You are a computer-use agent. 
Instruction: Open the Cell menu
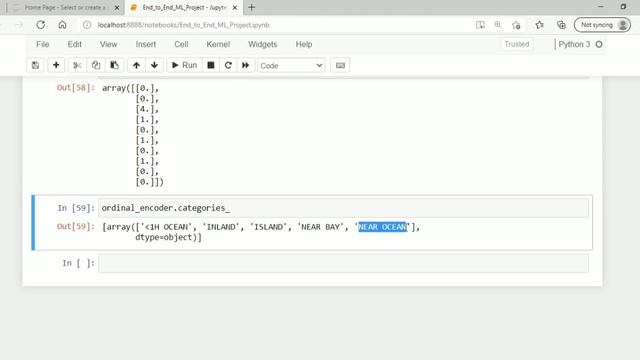click(x=181, y=44)
